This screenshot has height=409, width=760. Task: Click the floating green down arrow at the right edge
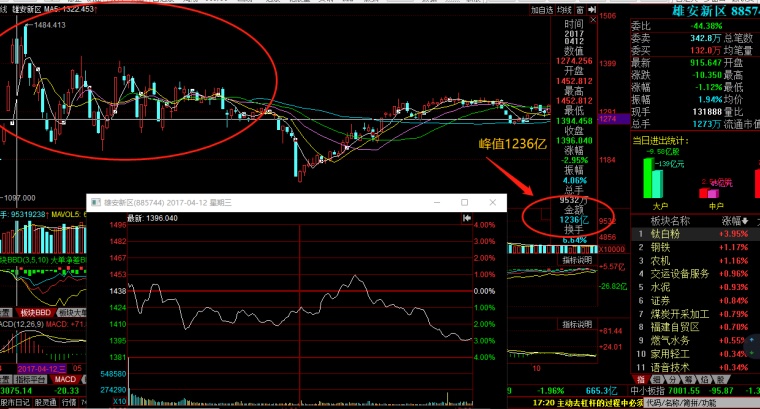(752, 353)
